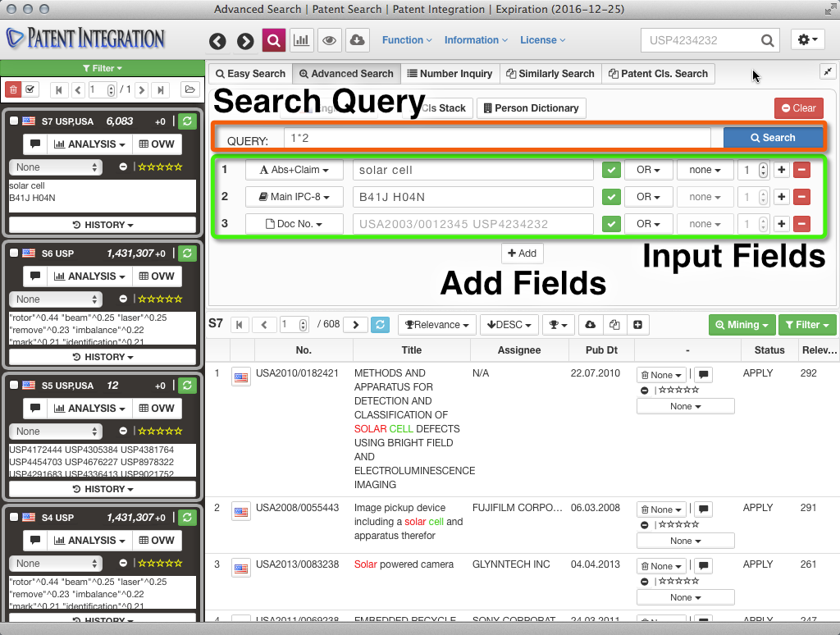Screen dimensions: 840x635
Task: Click the eye view toolbar icon
Action: 330,40
